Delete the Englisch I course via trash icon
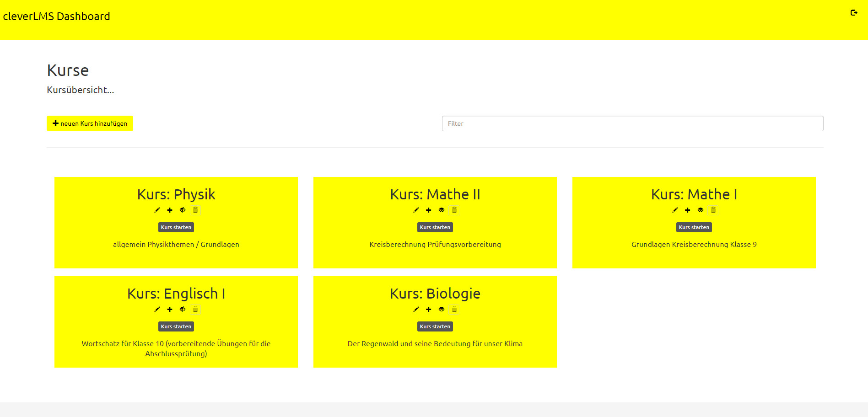Image resolution: width=868 pixels, height=417 pixels. coord(195,310)
